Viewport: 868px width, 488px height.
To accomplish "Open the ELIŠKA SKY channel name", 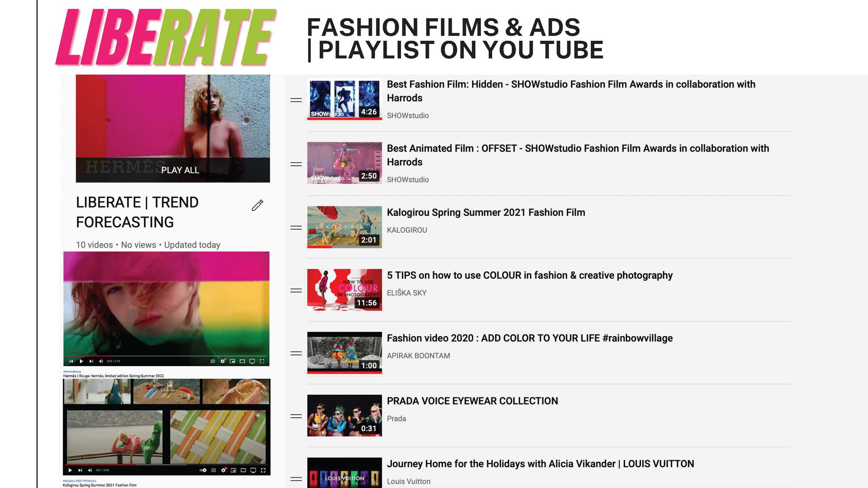I will point(406,293).
